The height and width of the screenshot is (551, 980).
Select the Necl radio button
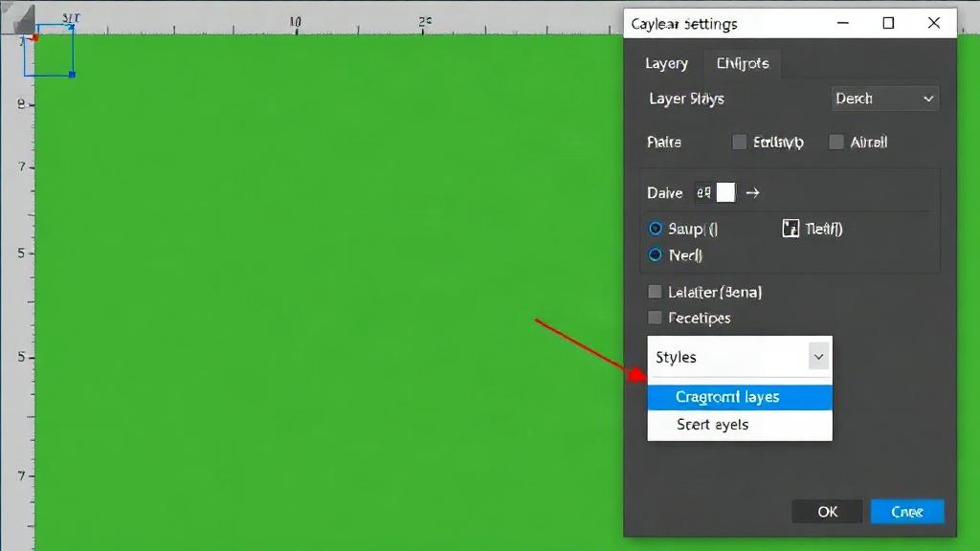click(655, 254)
